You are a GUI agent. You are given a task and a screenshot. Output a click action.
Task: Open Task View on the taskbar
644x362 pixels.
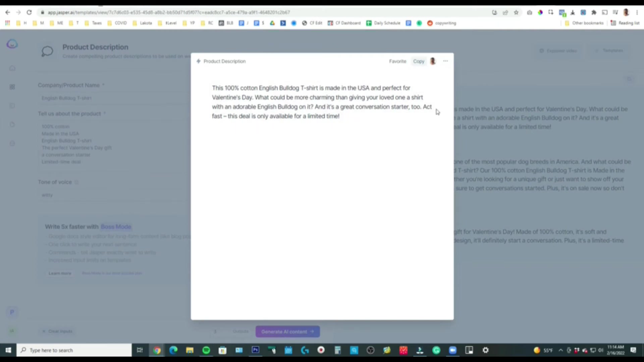click(140, 350)
